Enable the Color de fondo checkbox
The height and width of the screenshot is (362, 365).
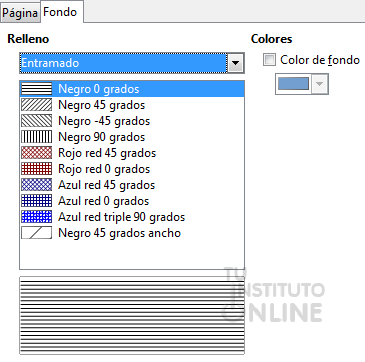pyautogui.click(x=269, y=60)
